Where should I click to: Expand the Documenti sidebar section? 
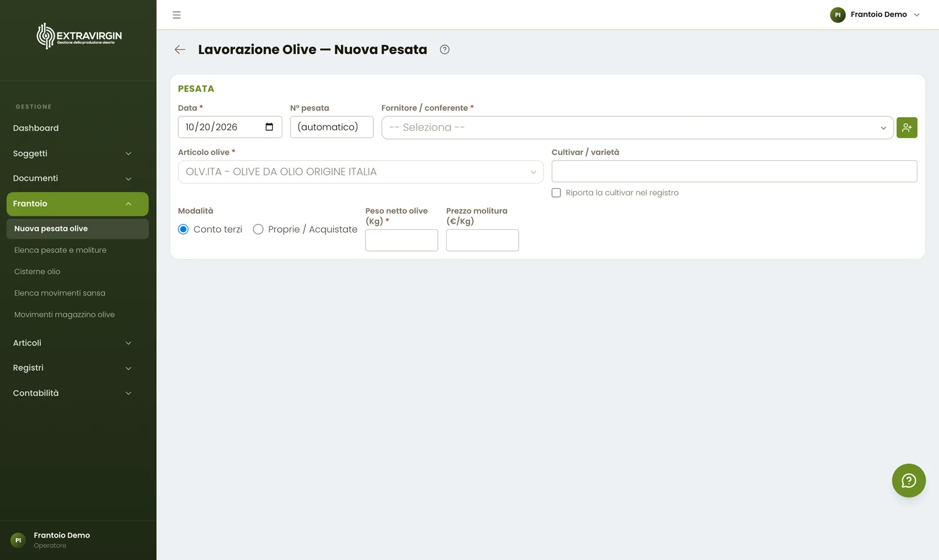tap(77, 178)
